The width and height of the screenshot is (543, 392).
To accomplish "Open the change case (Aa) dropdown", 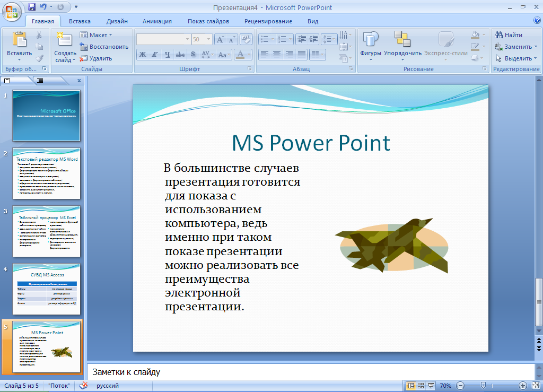I will (x=224, y=54).
